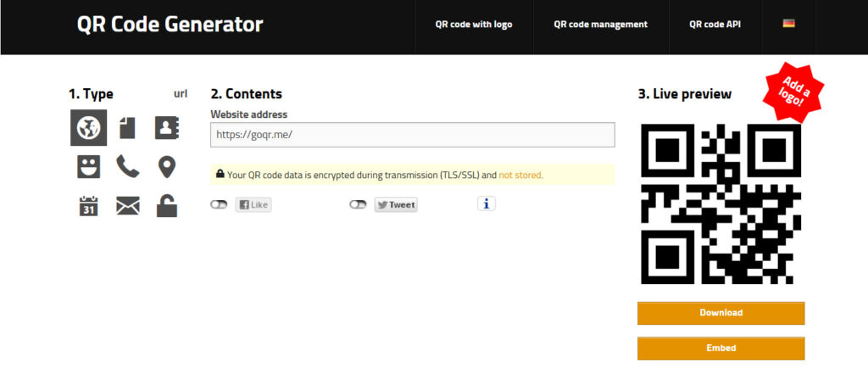Select the geolocation pin type icon
This screenshot has width=868, height=379.
[167, 167]
